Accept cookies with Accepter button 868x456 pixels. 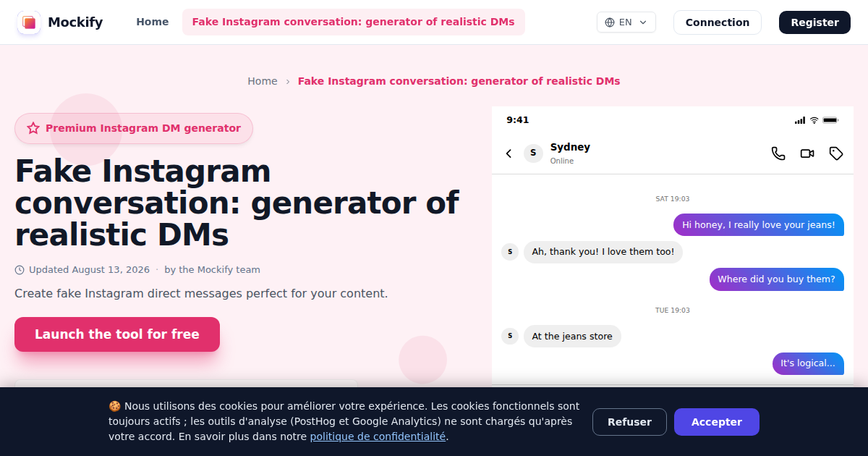(717, 422)
